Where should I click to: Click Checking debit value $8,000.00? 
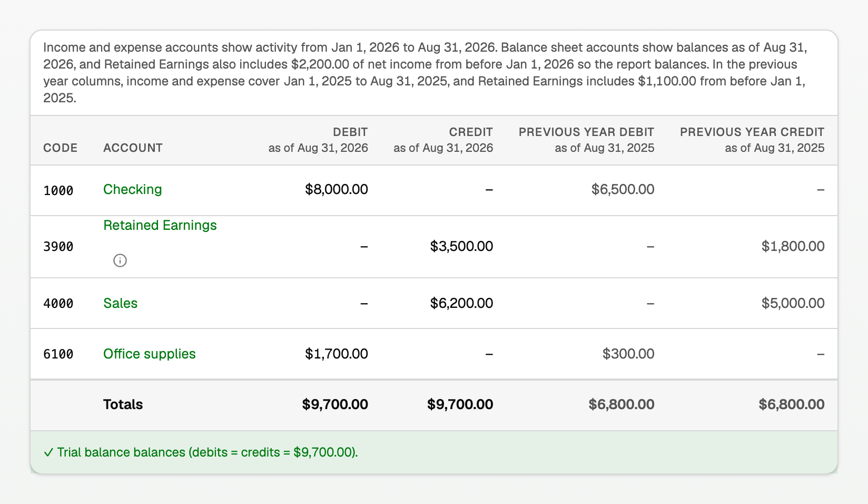337,189
